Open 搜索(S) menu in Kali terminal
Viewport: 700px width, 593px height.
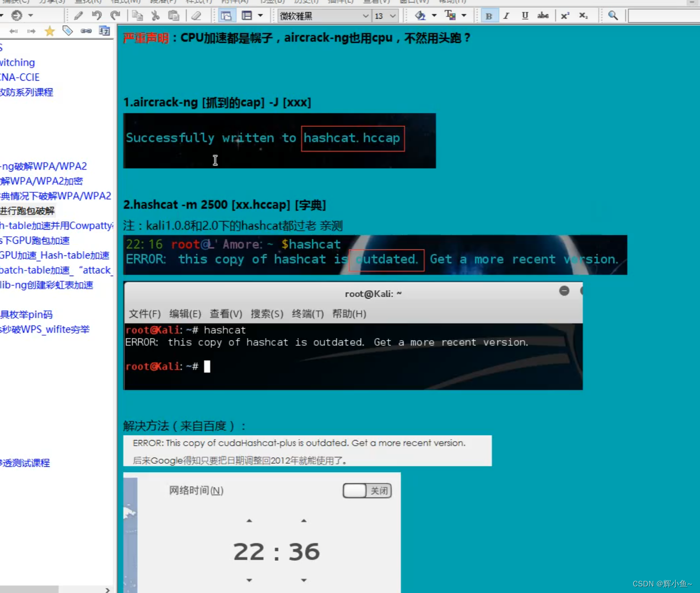tap(267, 314)
